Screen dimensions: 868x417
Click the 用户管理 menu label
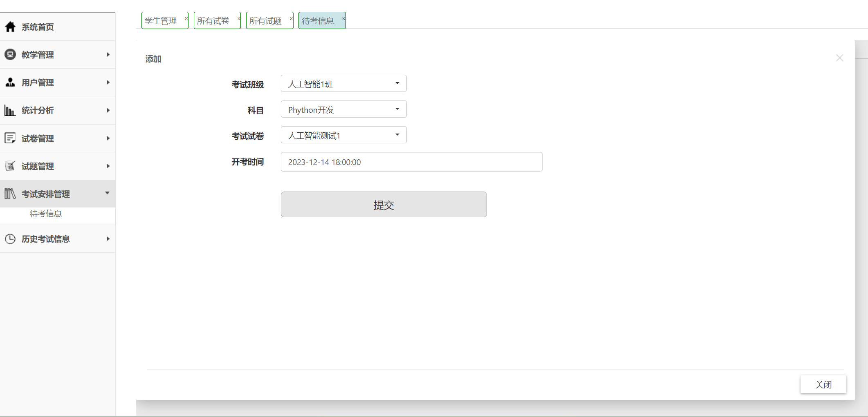(38, 83)
